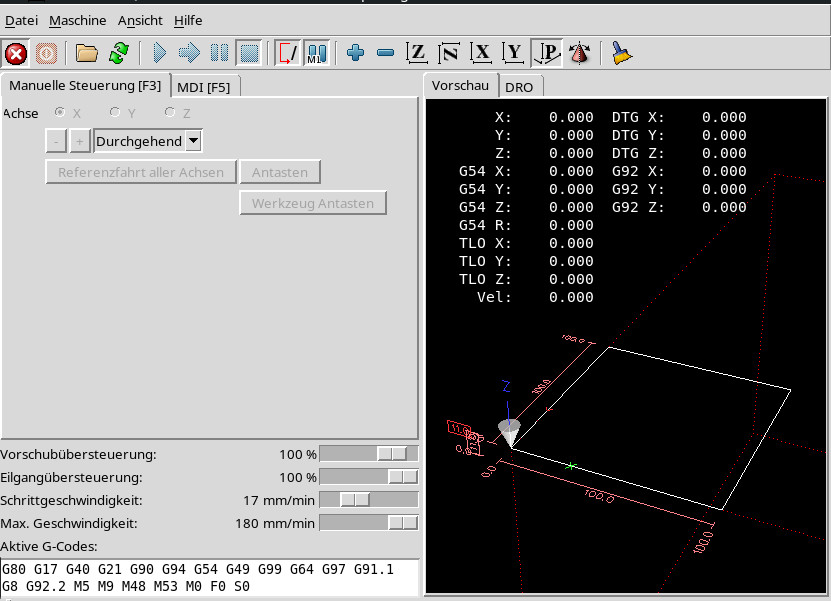The image size is (831, 601).
Task: Zoom out with blue minus icon
Action: 386,54
